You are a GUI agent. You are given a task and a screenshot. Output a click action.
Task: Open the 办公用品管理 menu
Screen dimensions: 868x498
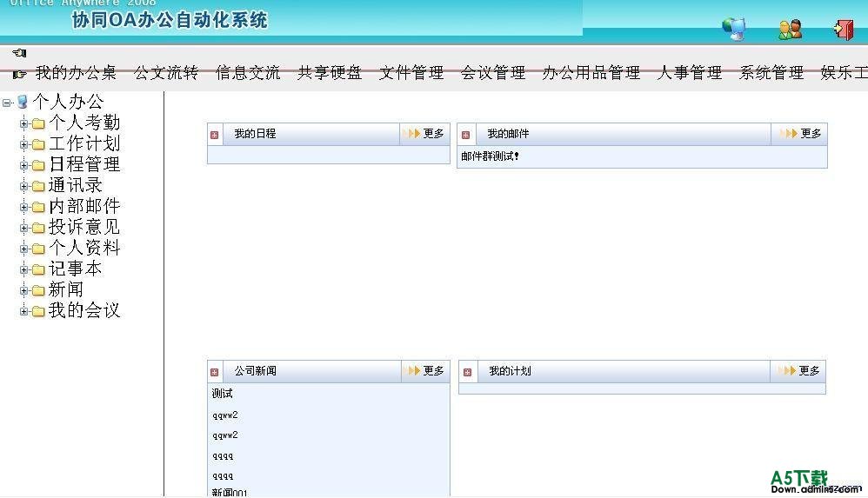click(591, 72)
